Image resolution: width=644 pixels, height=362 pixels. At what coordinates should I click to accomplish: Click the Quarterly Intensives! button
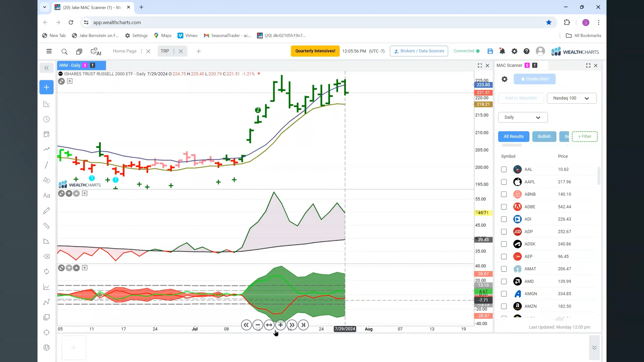(315, 51)
